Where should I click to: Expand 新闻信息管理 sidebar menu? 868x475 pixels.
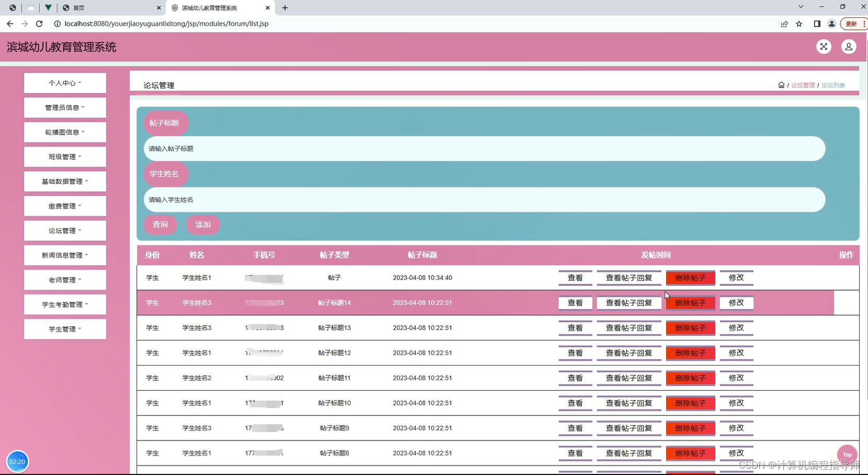[x=65, y=255]
